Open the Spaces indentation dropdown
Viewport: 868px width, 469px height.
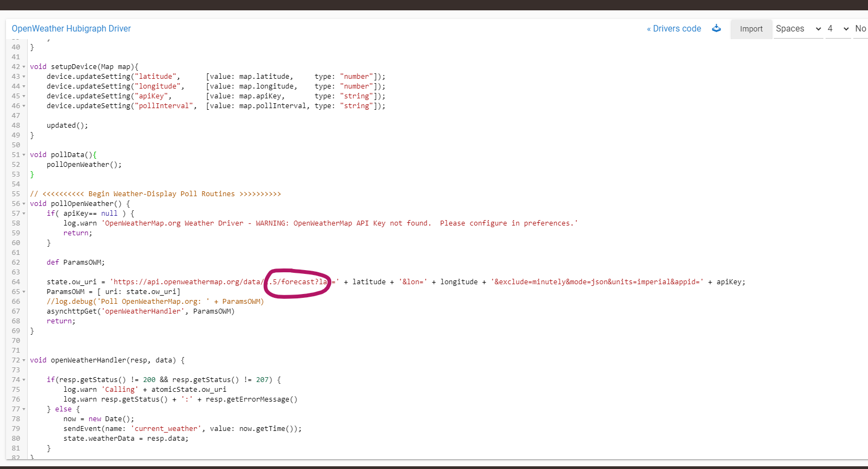798,29
